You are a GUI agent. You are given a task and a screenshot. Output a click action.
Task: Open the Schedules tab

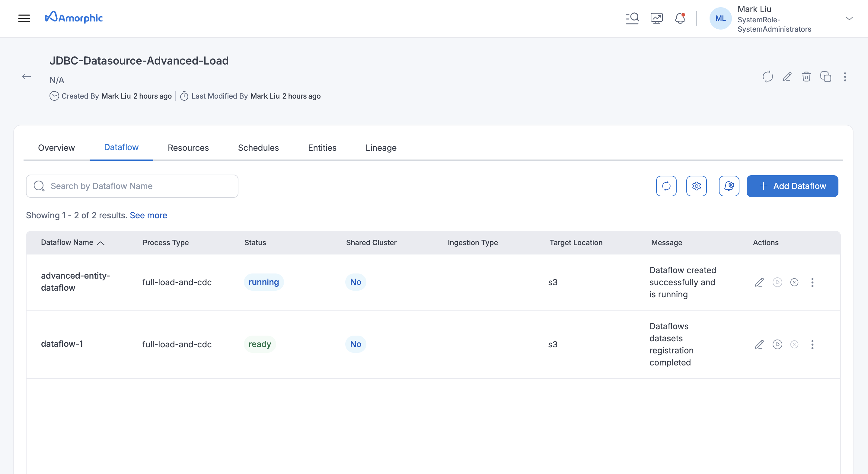click(258, 148)
